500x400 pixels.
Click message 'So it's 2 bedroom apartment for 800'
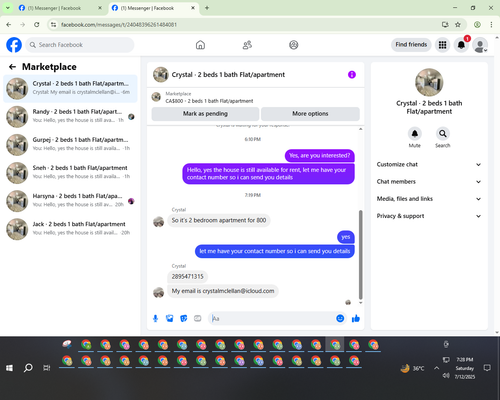(x=219, y=220)
